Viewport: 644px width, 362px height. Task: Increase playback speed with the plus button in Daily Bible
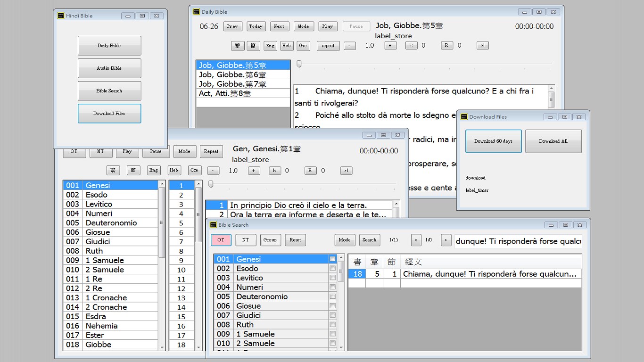[x=390, y=46]
